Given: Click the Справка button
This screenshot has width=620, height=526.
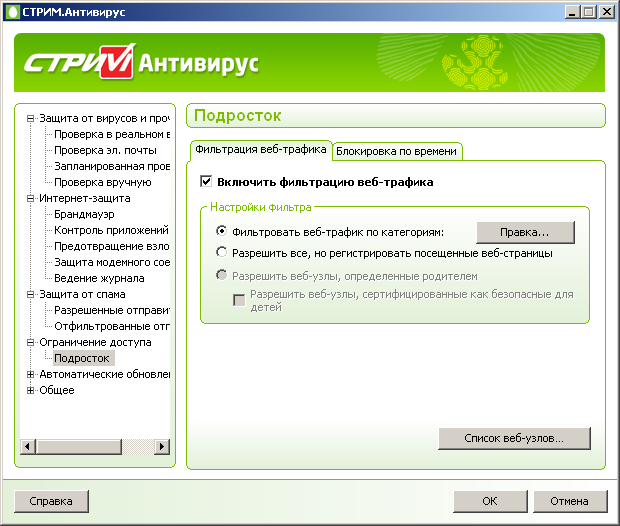Looking at the screenshot, I should 51,501.
